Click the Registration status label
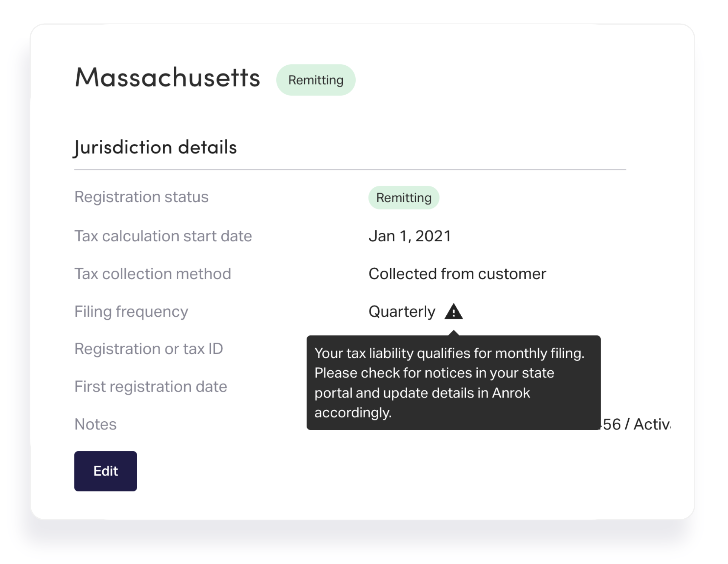Screen dimensions: 728x564 point(141,197)
